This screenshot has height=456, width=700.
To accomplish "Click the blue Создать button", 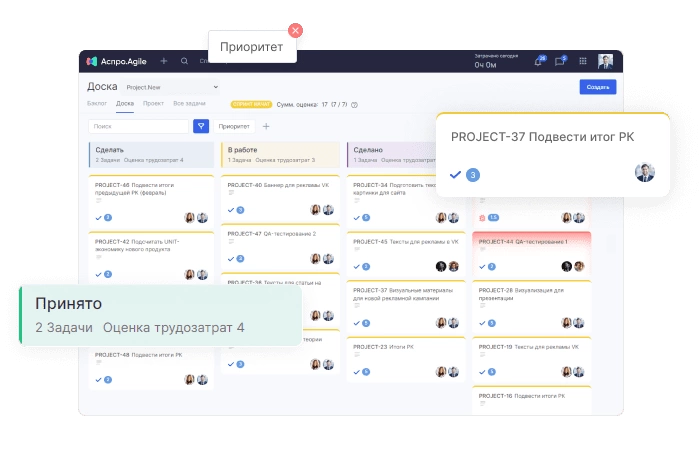I will [x=598, y=87].
